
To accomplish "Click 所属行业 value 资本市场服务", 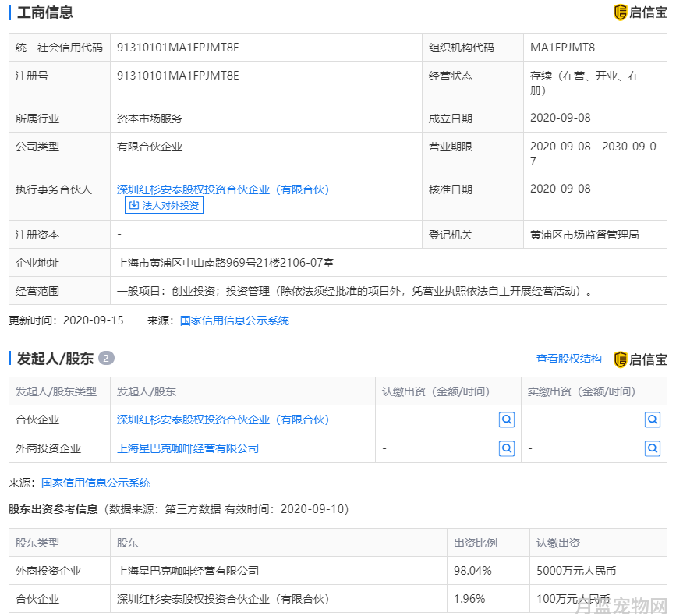I will tap(149, 119).
